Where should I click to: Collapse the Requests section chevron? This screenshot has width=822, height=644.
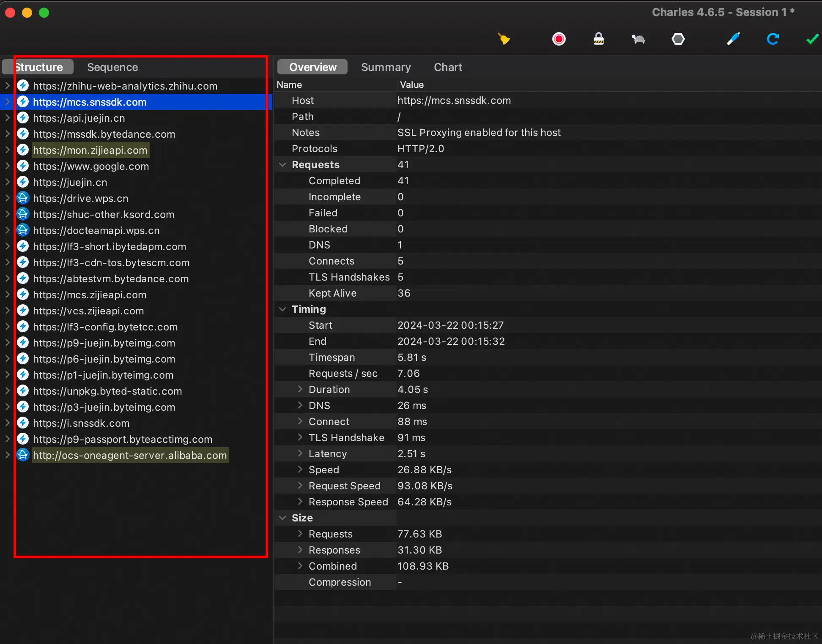282,164
